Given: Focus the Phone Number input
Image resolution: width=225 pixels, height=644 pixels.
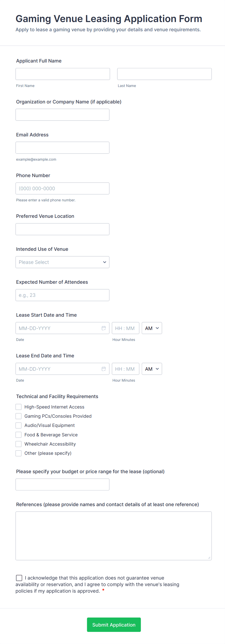Looking at the screenshot, I should (62, 188).
